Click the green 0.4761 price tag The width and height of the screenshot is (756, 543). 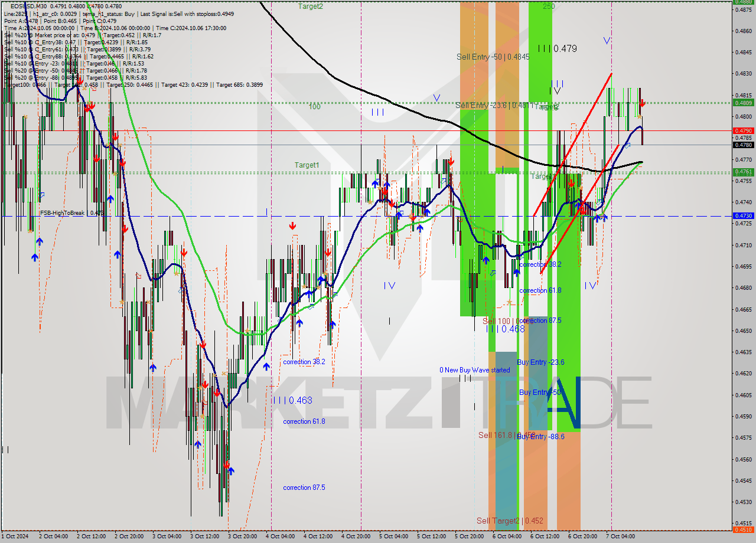(743, 172)
